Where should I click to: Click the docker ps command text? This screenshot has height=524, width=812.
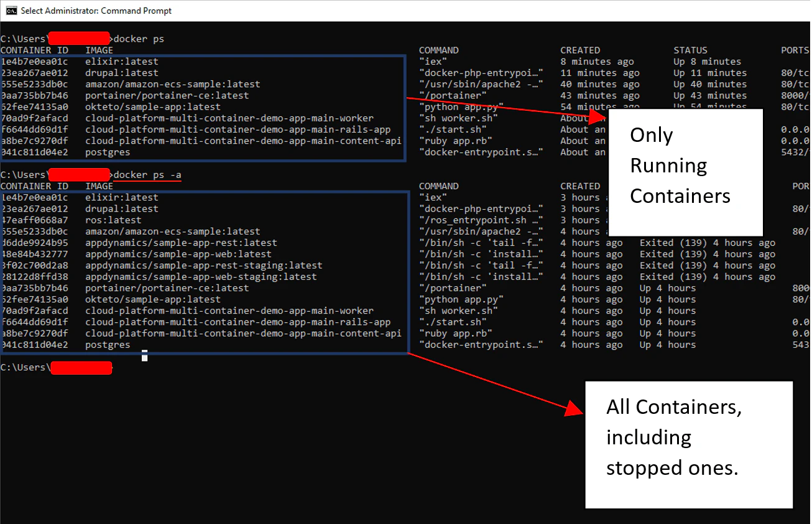point(138,39)
